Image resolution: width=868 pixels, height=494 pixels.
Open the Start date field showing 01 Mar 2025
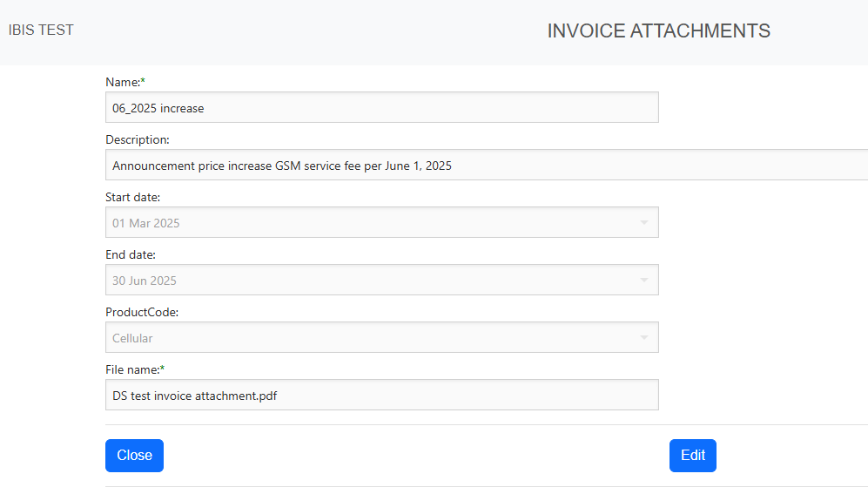coord(366,223)
